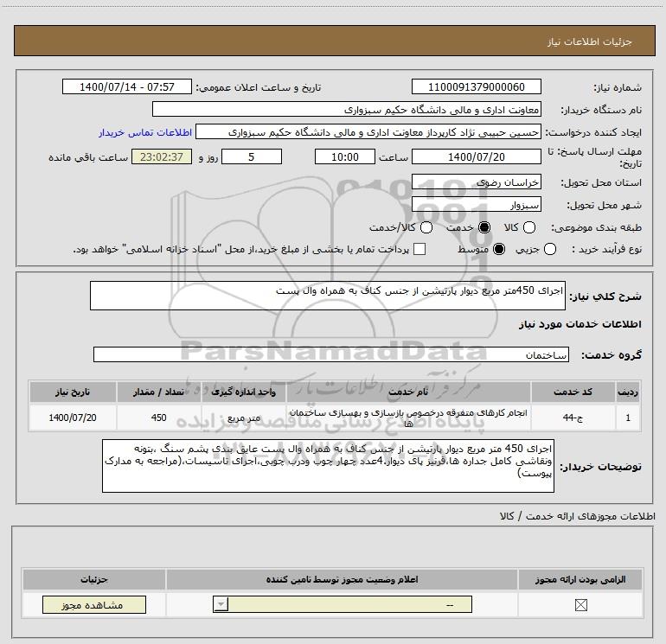Click the service name cell in row 1
Screen dimensions: 666x644
click(408, 418)
